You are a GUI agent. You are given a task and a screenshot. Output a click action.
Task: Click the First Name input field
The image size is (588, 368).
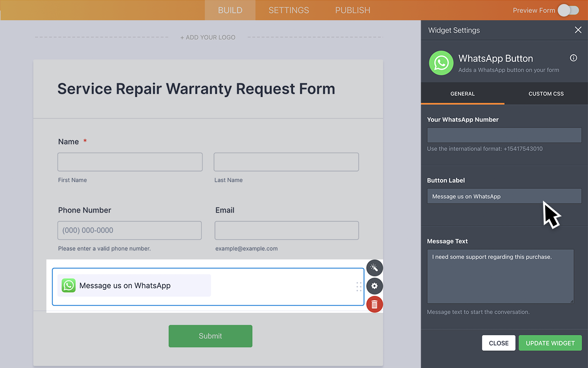pyautogui.click(x=130, y=162)
